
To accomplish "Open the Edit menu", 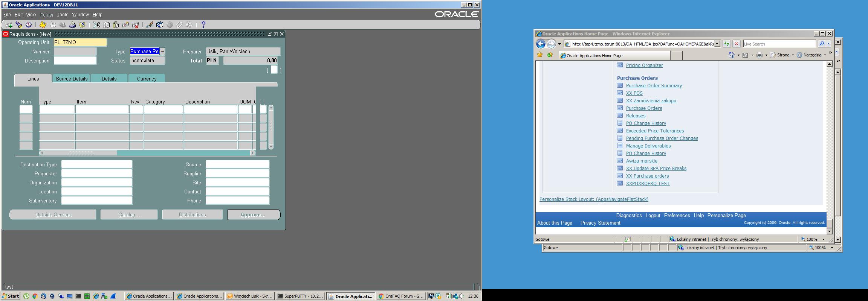I will click(19, 15).
